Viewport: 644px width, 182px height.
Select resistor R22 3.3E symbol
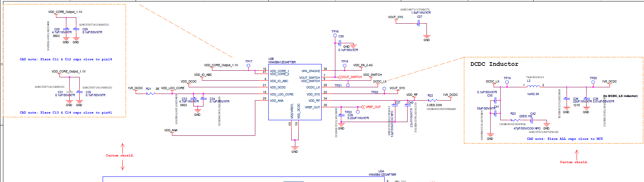432,100
